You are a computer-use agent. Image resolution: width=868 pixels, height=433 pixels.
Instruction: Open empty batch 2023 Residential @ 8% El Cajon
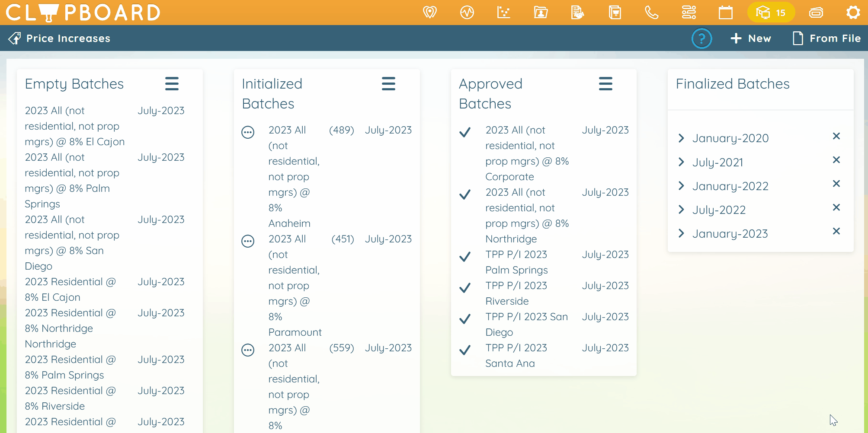coord(70,290)
